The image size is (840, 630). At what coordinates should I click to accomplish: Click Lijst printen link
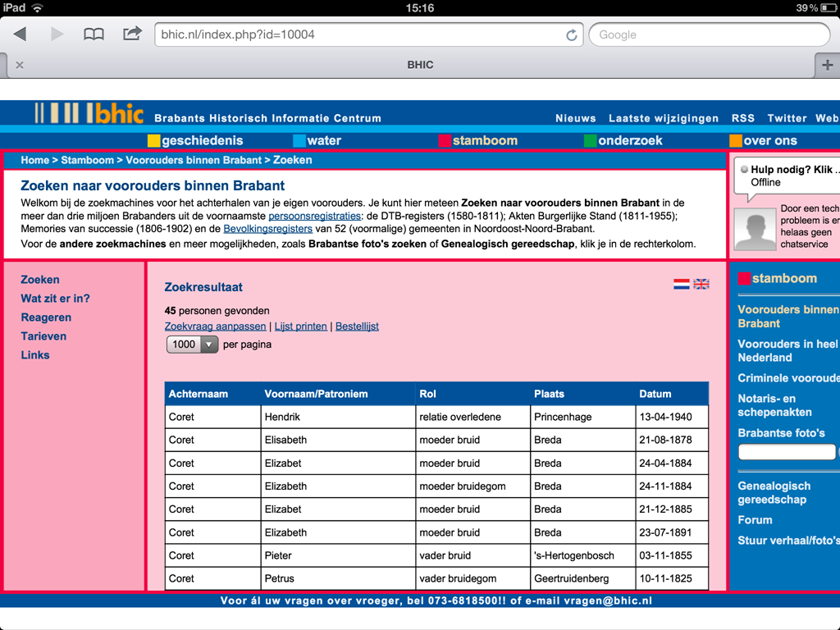point(300,326)
